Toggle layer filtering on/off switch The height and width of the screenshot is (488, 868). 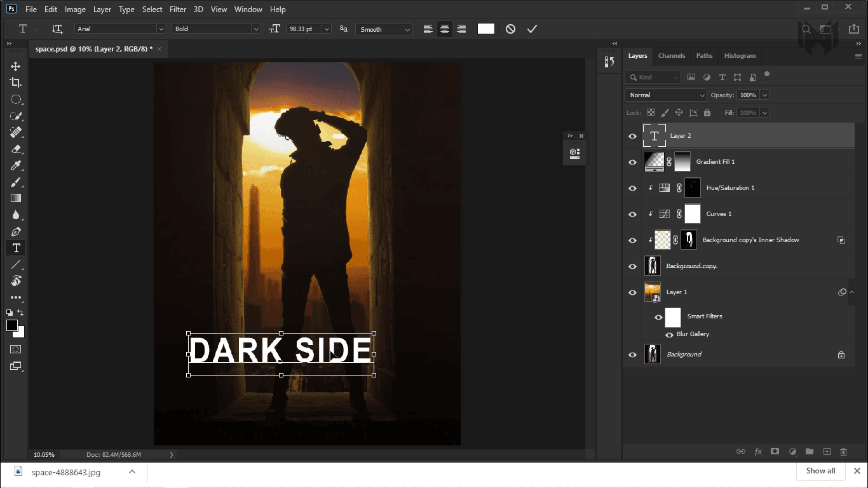point(767,75)
